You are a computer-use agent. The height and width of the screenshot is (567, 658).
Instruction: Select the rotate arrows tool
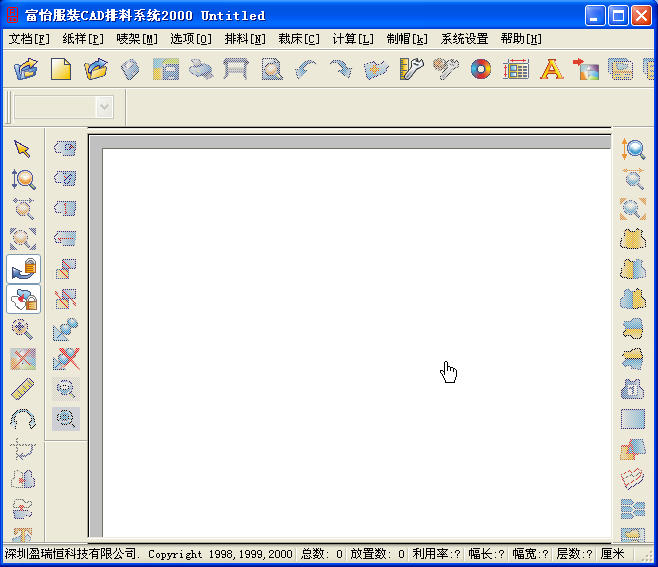click(x=23, y=419)
